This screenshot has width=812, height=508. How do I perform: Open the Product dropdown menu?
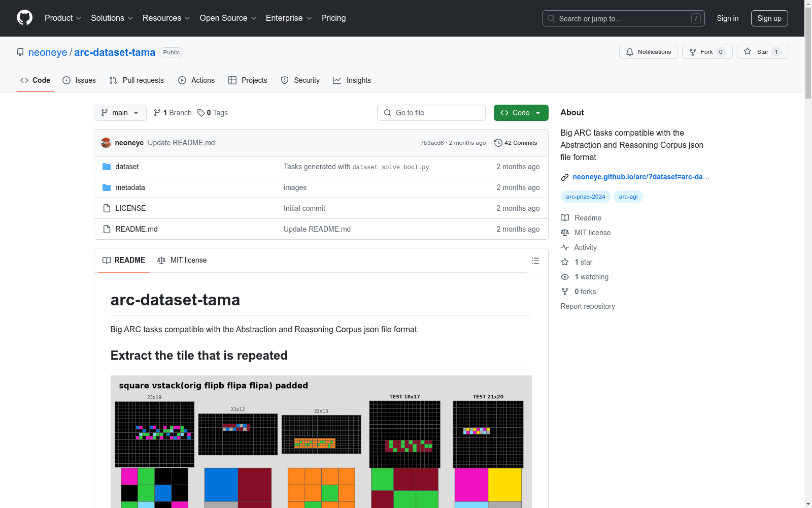63,18
